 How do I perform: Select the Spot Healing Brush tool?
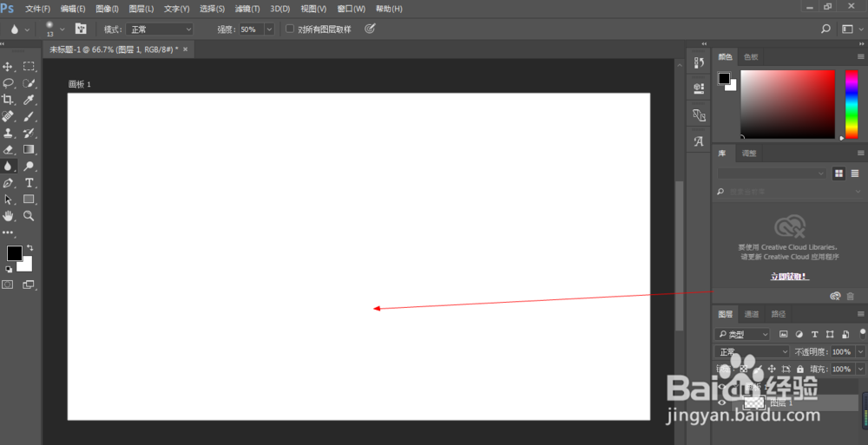[8, 116]
